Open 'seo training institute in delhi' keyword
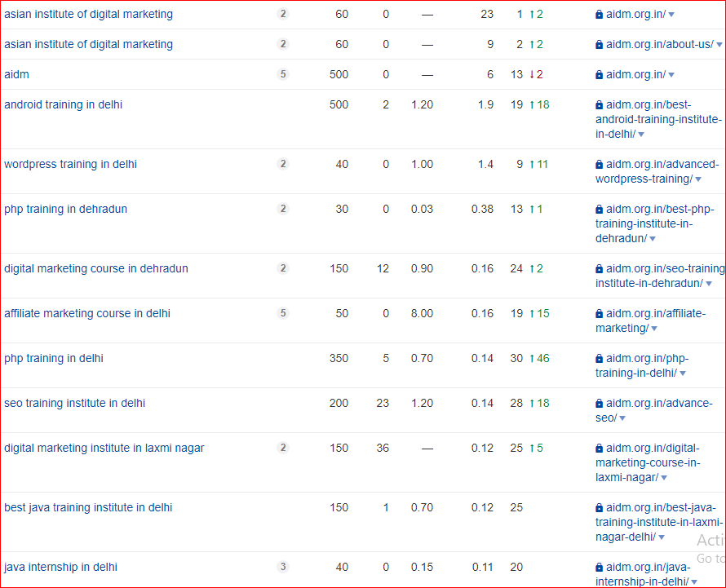Screen dimensions: 726x588 [74, 404]
